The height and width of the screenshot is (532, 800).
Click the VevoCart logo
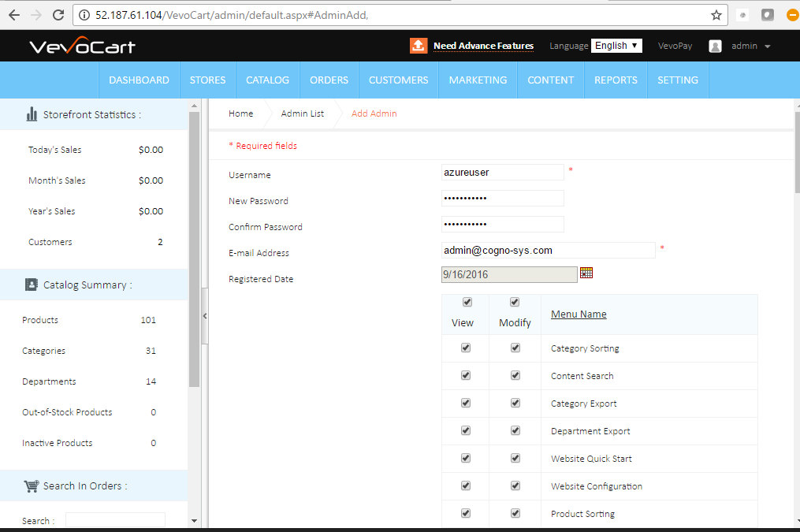(82, 47)
